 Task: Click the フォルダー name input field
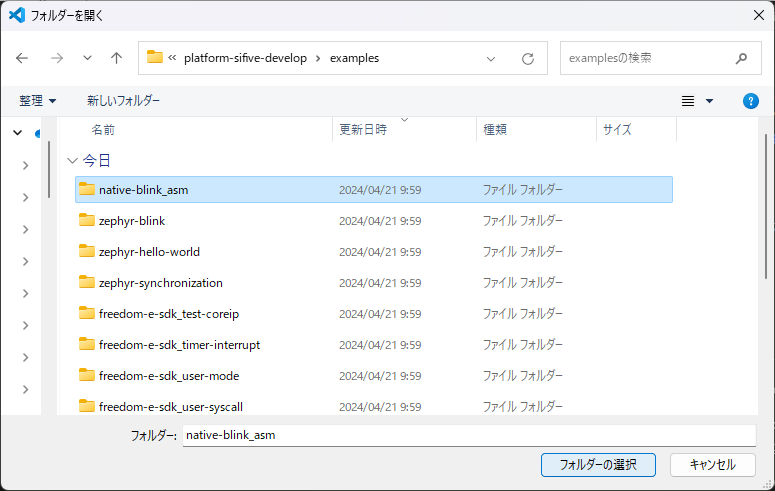(468, 435)
